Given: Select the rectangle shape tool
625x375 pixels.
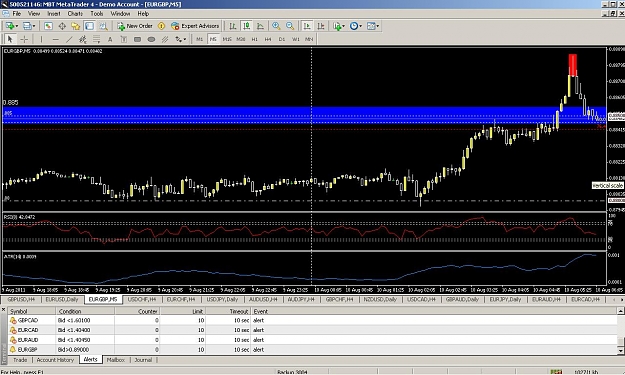Looking at the screenshot, I should pos(138,39).
